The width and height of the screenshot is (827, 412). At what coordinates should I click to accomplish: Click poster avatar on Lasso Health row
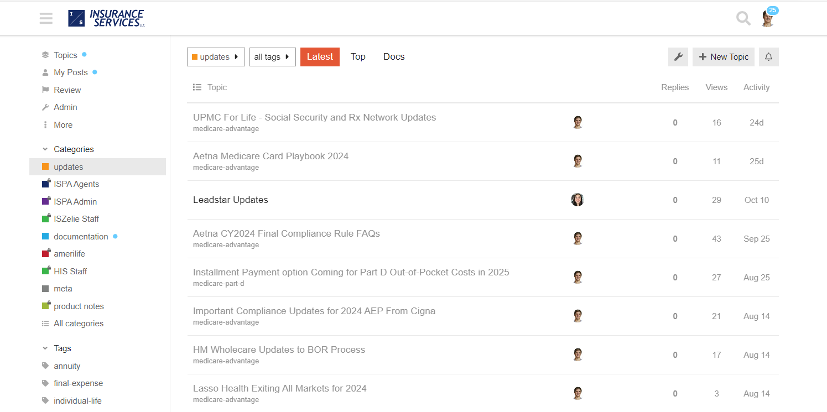[x=578, y=394]
